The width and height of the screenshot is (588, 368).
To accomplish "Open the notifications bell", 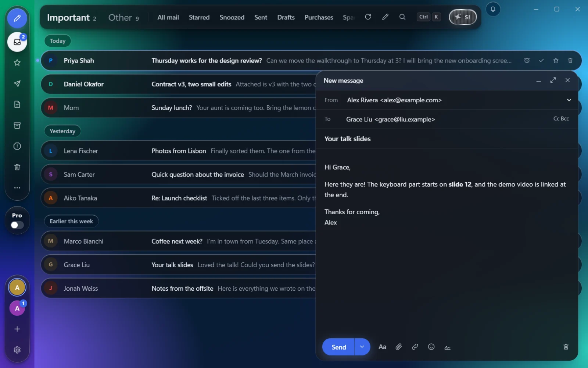I will pyautogui.click(x=493, y=9).
